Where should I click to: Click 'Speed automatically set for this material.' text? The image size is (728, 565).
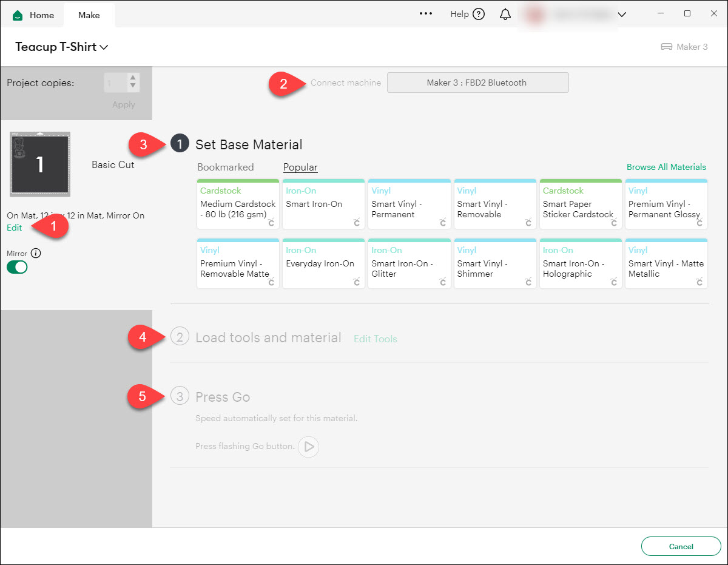tap(277, 418)
